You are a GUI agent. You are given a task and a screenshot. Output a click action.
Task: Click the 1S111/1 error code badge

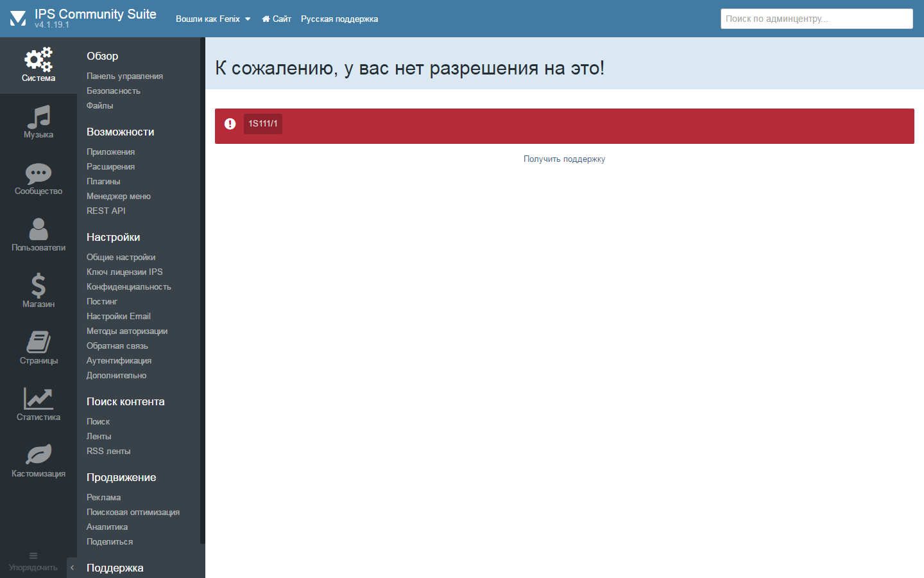(263, 124)
